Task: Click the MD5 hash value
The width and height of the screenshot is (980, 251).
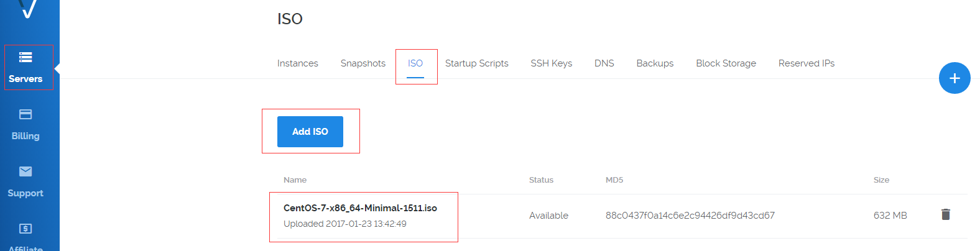Action: tap(690, 216)
